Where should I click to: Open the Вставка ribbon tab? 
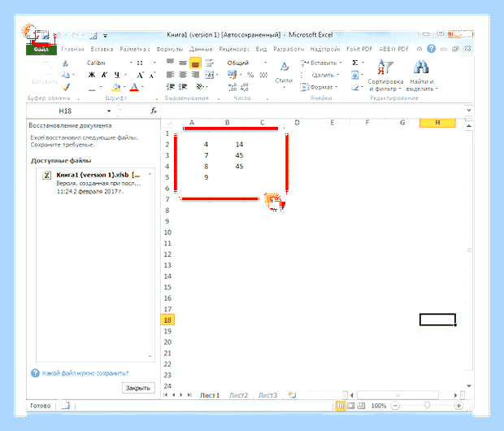point(102,50)
